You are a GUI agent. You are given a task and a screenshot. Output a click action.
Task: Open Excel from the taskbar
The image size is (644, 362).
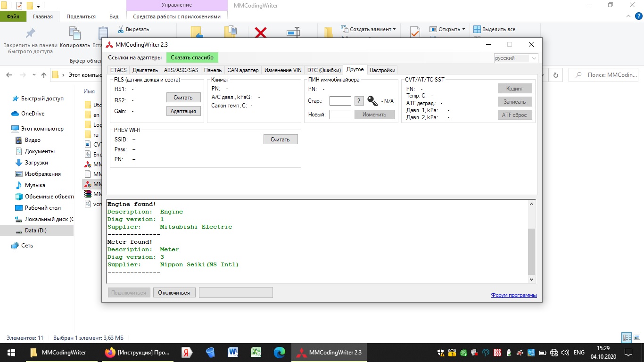[x=256, y=353]
